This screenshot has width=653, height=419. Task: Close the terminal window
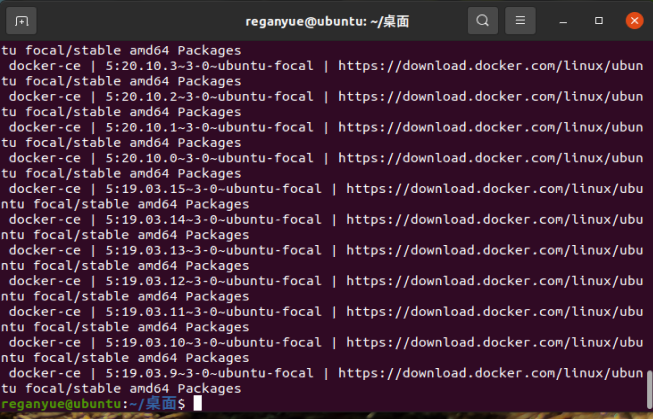[634, 20]
